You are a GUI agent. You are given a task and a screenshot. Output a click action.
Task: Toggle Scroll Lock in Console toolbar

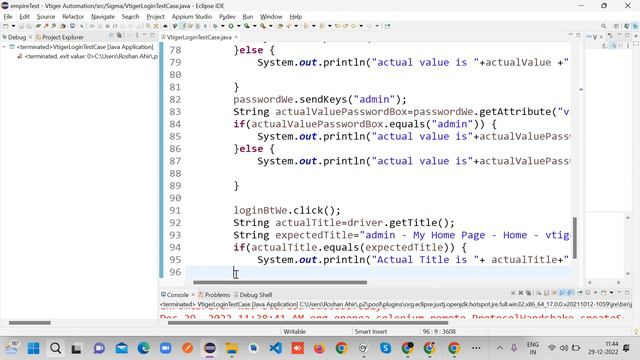tap(547, 293)
